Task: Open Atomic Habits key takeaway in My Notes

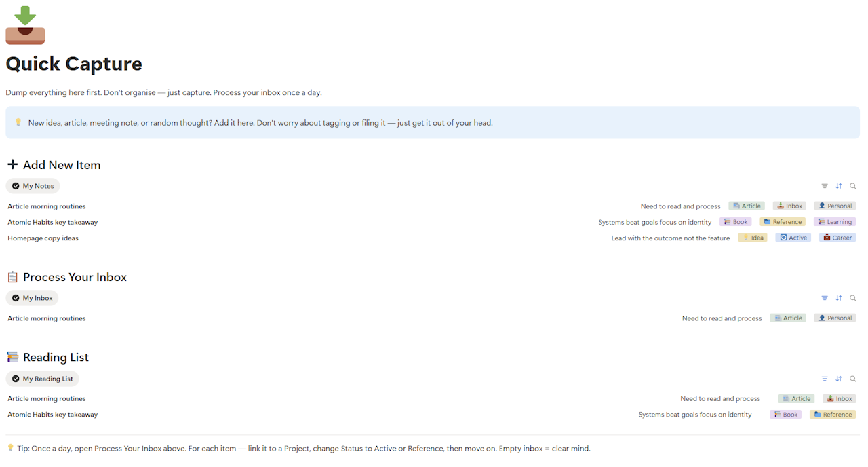Action: coord(53,222)
